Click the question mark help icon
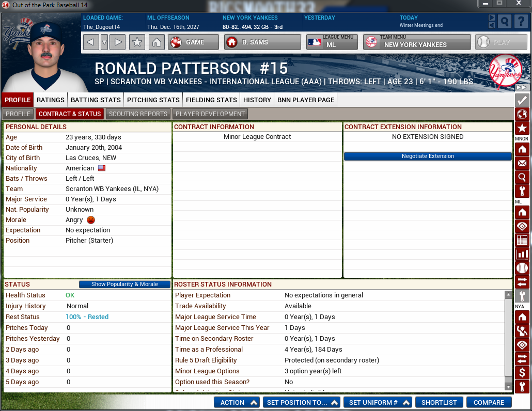The height and width of the screenshot is (411, 532). (x=521, y=21)
